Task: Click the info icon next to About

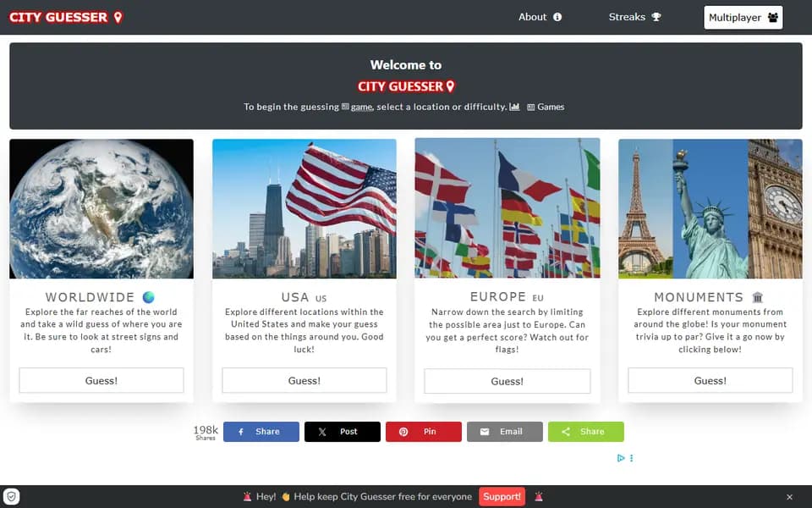Action: [557, 17]
